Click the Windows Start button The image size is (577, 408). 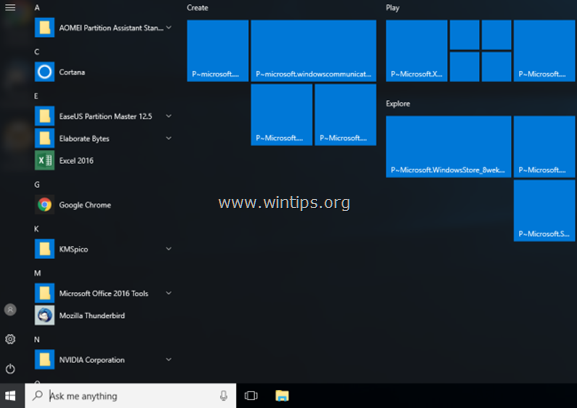pos(10,396)
